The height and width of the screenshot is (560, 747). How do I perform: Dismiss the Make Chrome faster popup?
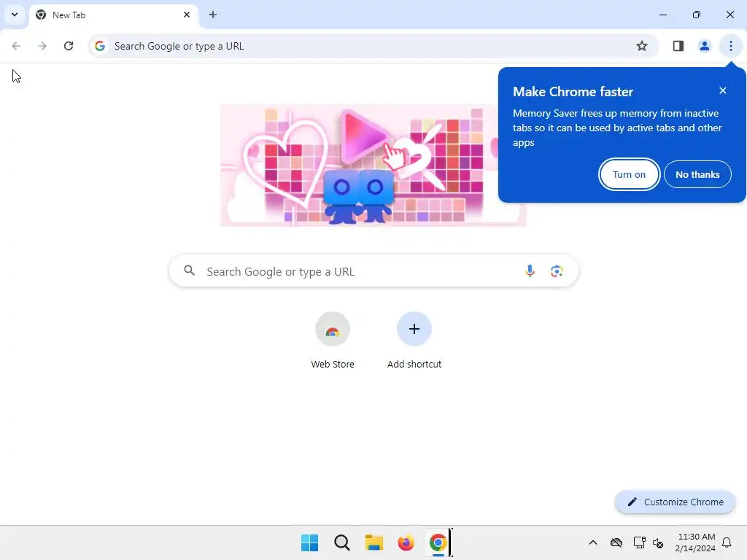[x=723, y=90]
